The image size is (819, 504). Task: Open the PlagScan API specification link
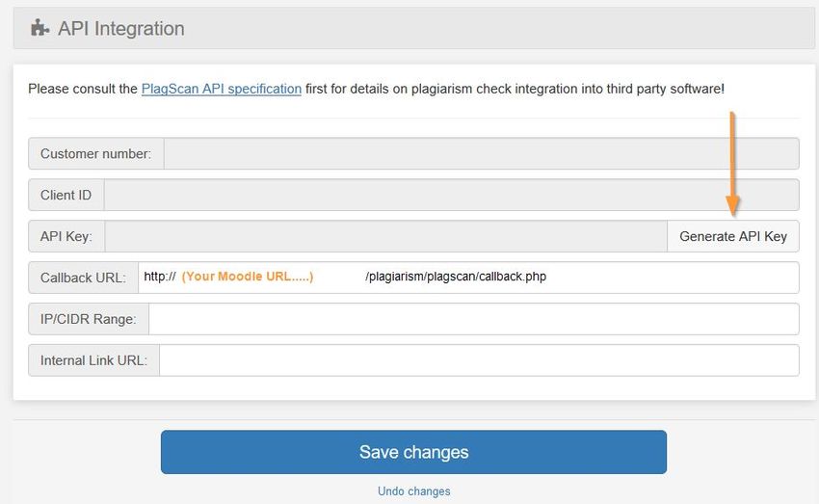(221, 89)
